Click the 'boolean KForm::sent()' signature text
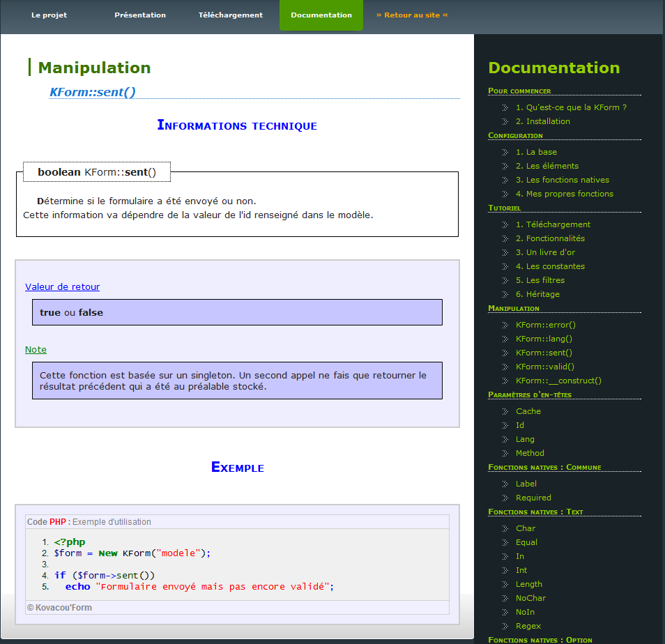The width and height of the screenshot is (665, 644). tap(97, 172)
